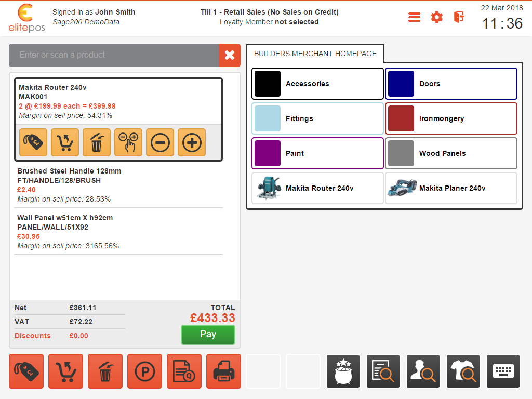Delete the Makita Router line with the bin icon
The height and width of the screenshot is (399, 532).
[97, 142]
